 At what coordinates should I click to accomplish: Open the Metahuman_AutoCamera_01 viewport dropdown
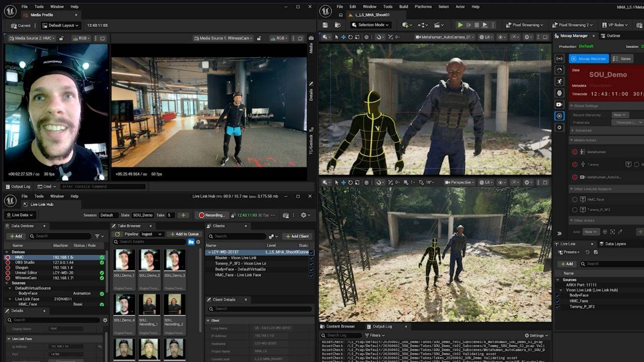click(x=445, y=37)
